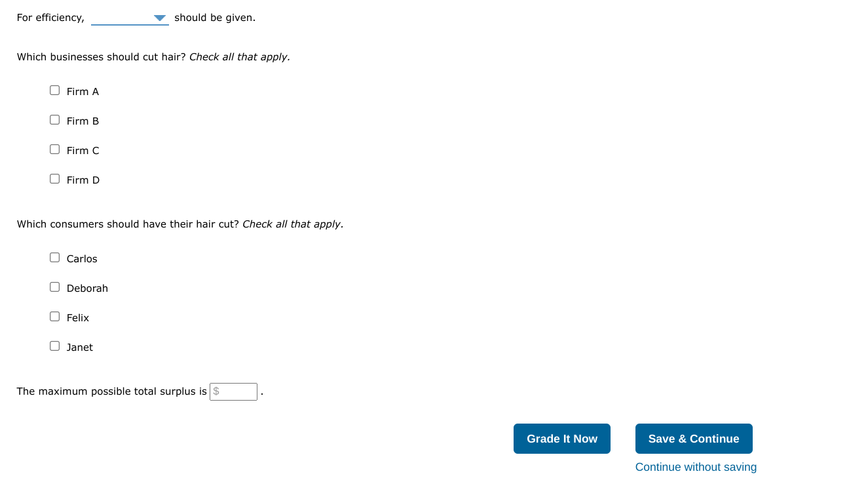The image size is (868, 478).
Task: Enable the Firm D option
Action: point(54,178)
